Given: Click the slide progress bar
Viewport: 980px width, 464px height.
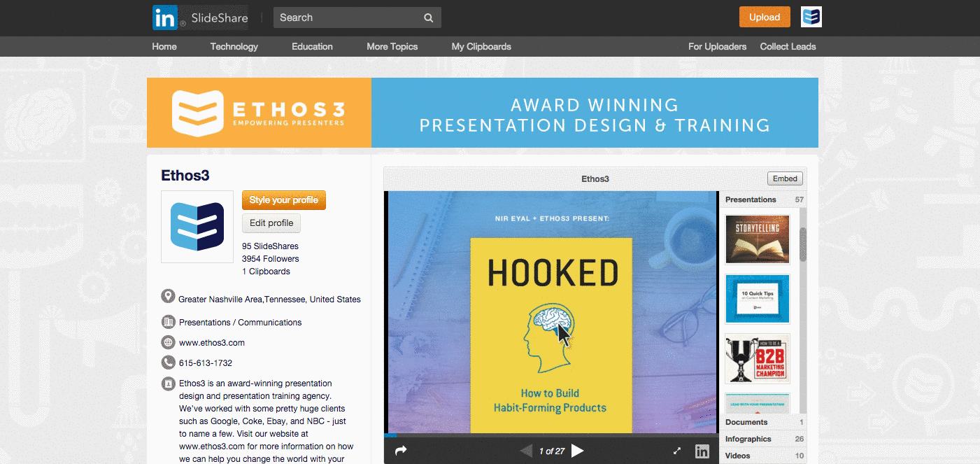Looking at the screenshot, I should coord(551,435).
